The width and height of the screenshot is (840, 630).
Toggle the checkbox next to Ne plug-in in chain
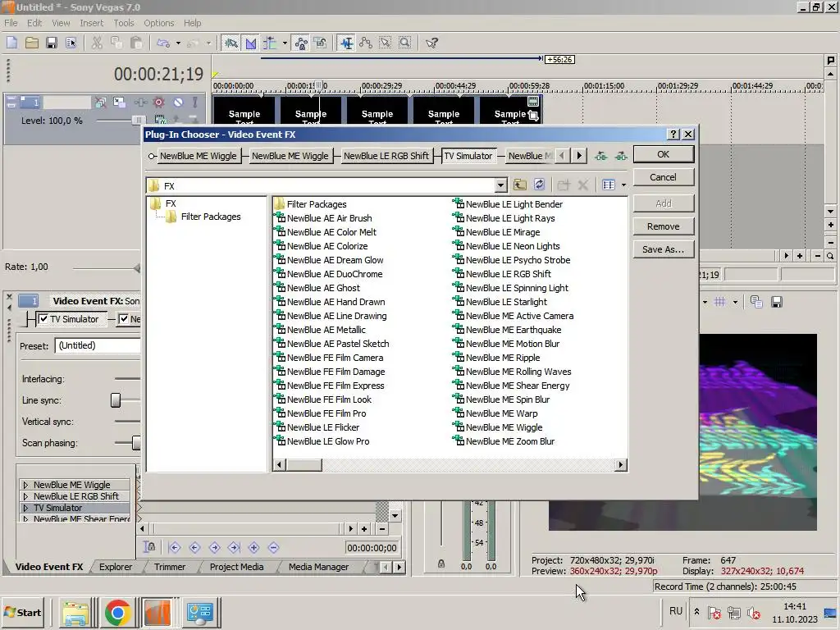[124, 319]
